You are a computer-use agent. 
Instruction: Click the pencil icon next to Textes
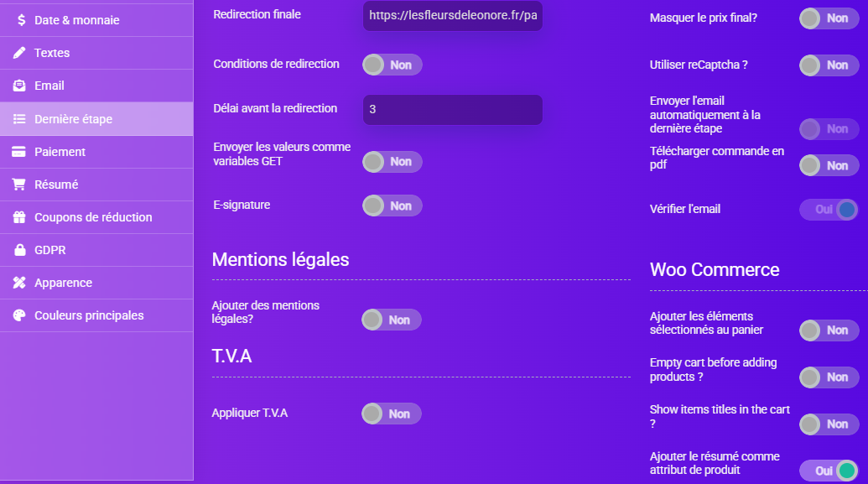(x=19, y=53)
